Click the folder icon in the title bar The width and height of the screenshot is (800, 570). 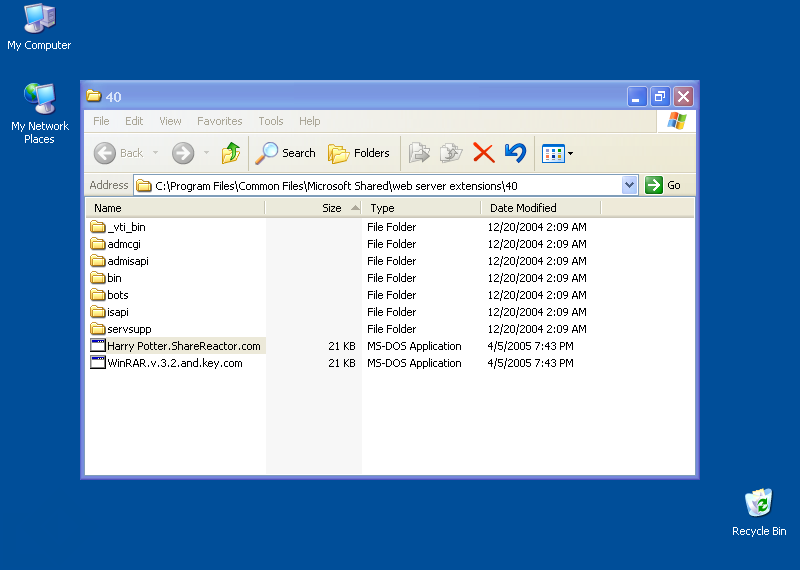(93, 96)
